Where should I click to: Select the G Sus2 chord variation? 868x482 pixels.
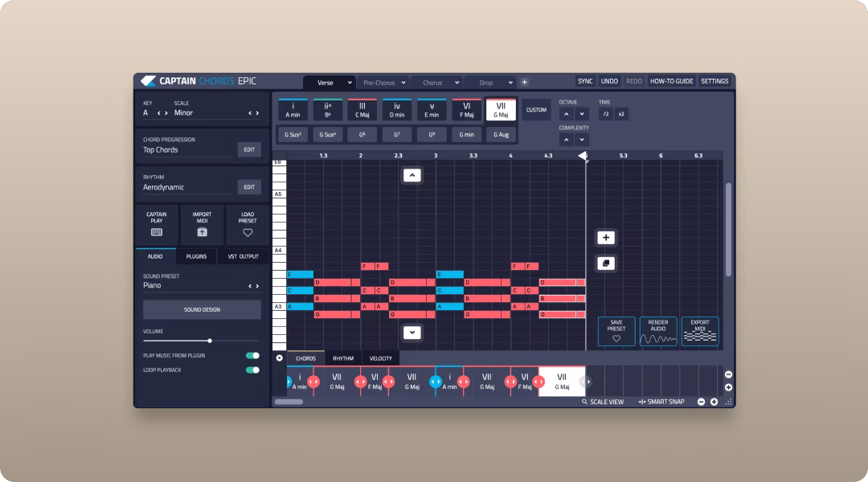tap(293, 134)
